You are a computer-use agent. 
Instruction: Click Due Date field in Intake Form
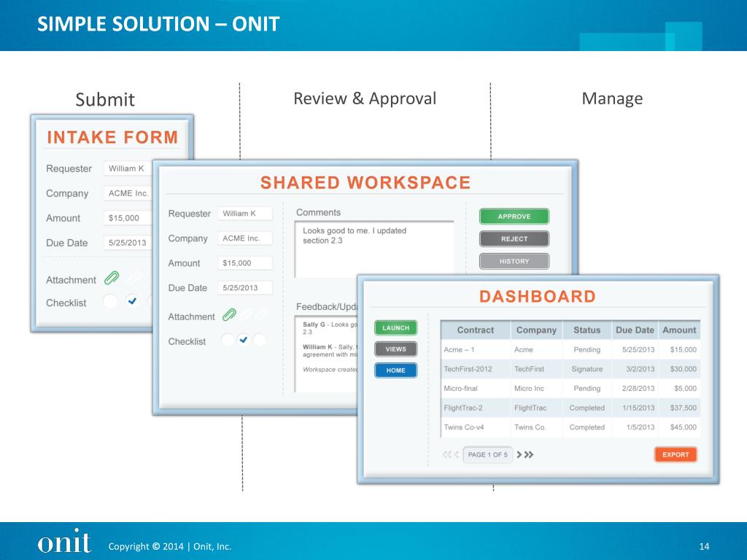[x=128, y=243]
